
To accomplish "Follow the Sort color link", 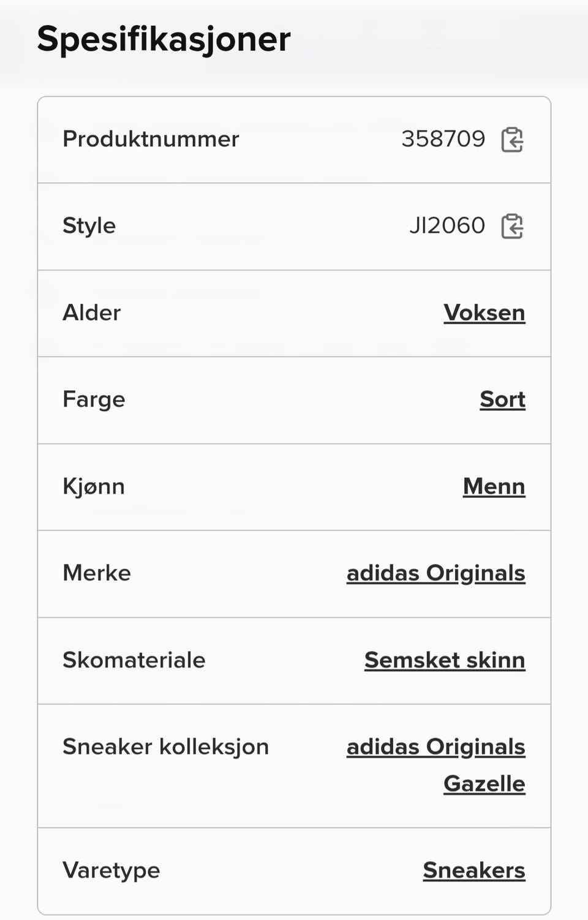I will pos(502,399).
